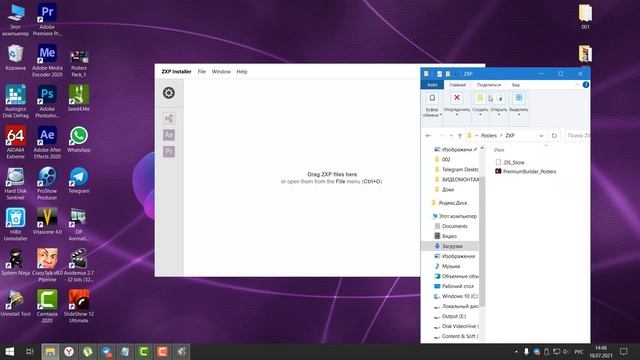This screenshot has height=360, width=640.
Task: Open the notification center in taskbar
Action: pyautogui.click(x=624, y=351)
